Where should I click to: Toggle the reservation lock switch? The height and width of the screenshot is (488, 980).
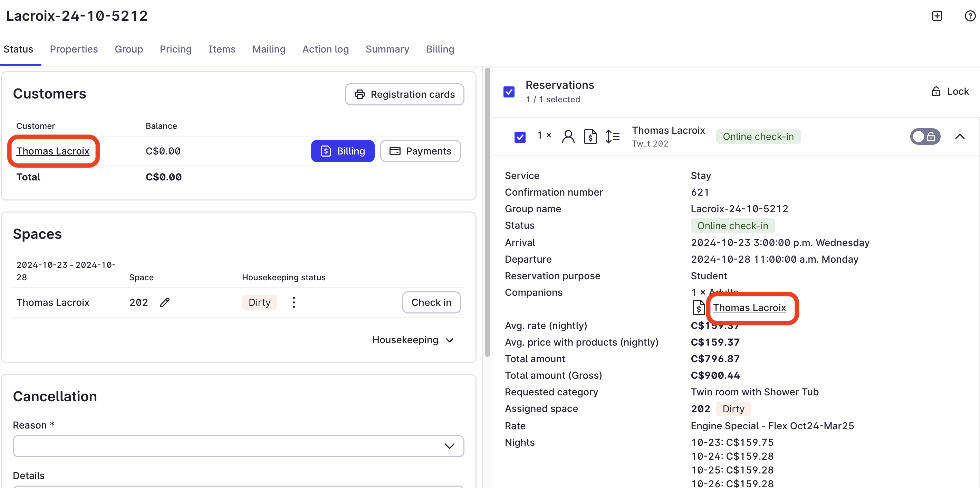click(925, 136)
